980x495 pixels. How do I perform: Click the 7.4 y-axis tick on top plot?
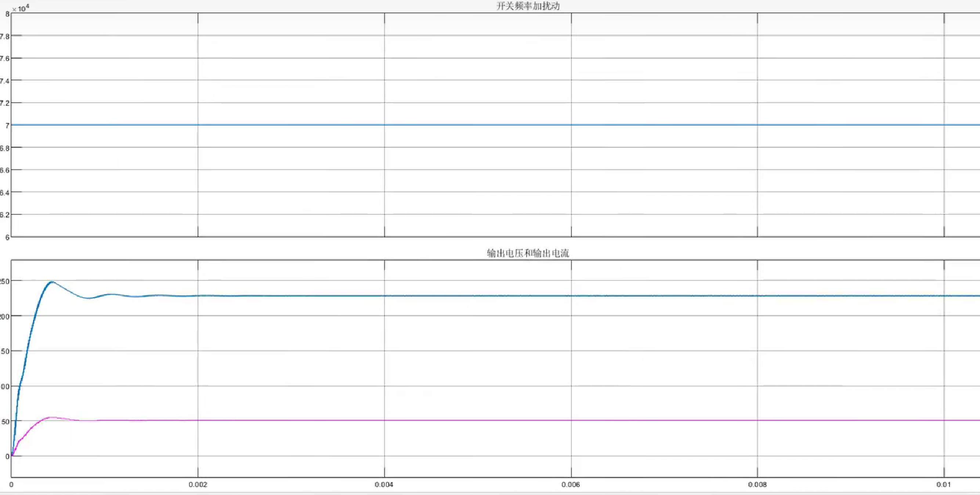point(5,81)
